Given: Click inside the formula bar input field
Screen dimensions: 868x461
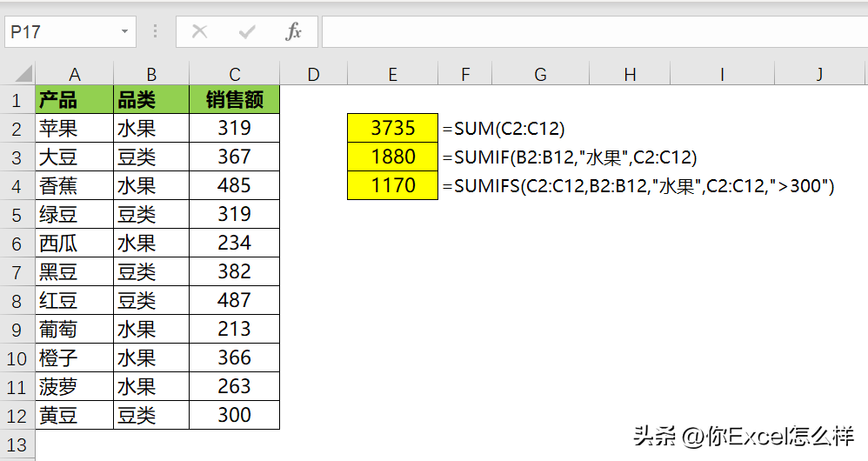Looking at the screenshot, I should tap(591, 32).
